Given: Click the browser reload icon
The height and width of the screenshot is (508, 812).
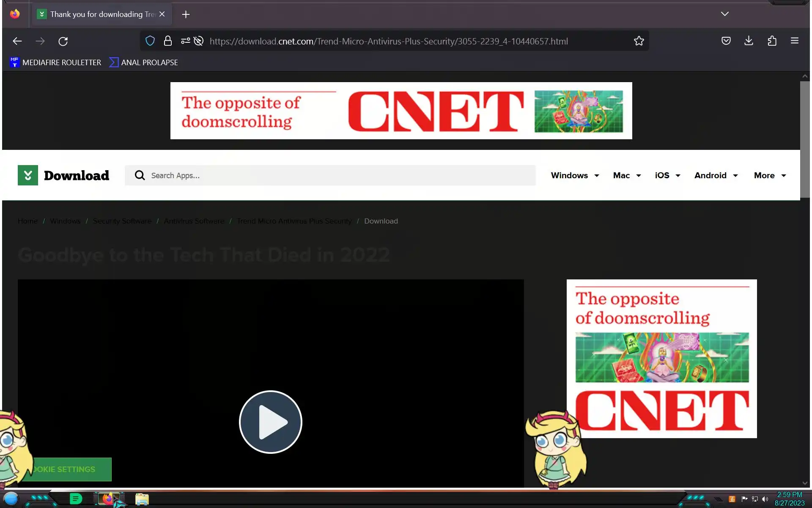Looking at the screenshot, I should pyautogui.click(x=63, y=41).
